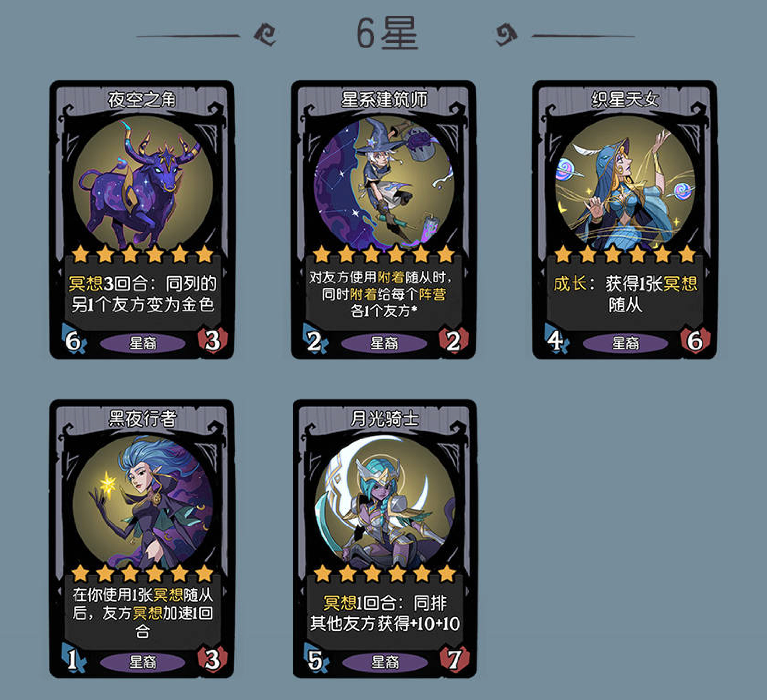Click attack value 2 icon on 星系建筑师
Viewport: 767px width, 700px height.
coord(315,340)
